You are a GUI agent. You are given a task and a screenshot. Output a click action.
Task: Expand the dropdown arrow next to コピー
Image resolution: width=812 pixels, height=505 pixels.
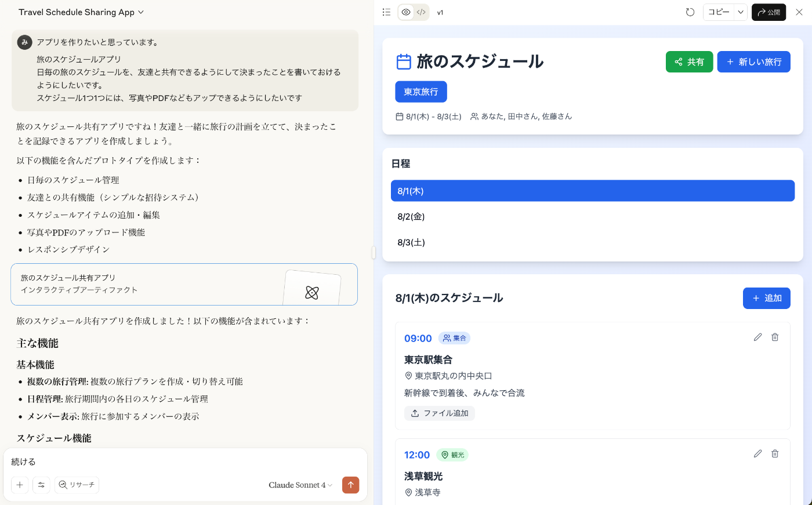coord(741,12)
